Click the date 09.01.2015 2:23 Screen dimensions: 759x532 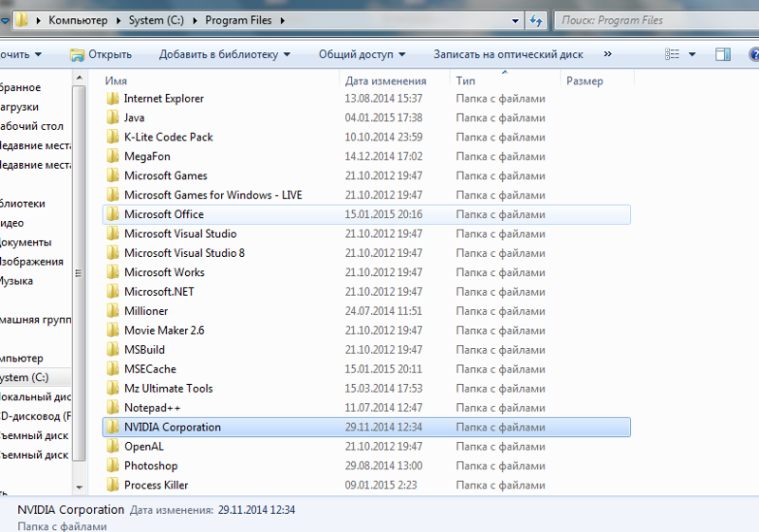tap(380, 486)
